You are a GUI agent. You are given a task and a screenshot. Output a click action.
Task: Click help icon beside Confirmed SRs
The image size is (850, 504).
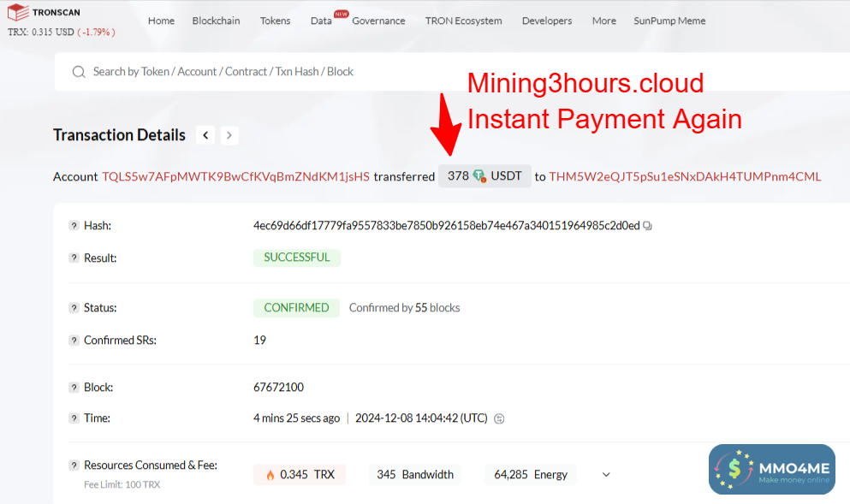click(x=74, y=341)
